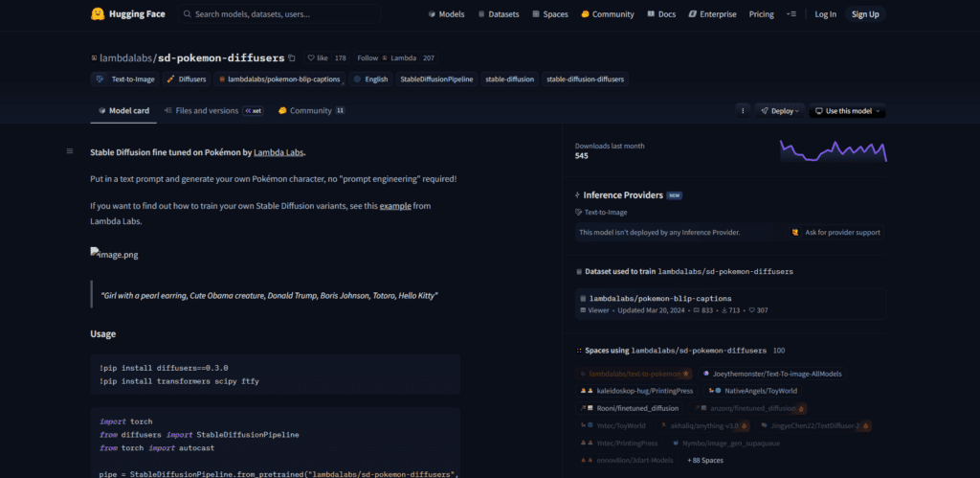The height and width of the screenshot is (478, 980).
Task: Open akhaliq/anything-v3.0 space
Action: (703, 425)
